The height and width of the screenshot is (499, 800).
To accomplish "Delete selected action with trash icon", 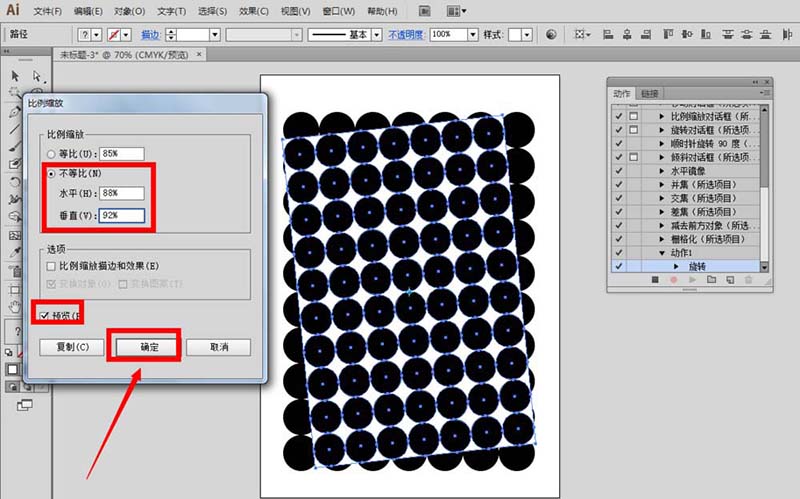I will [748, 281].
